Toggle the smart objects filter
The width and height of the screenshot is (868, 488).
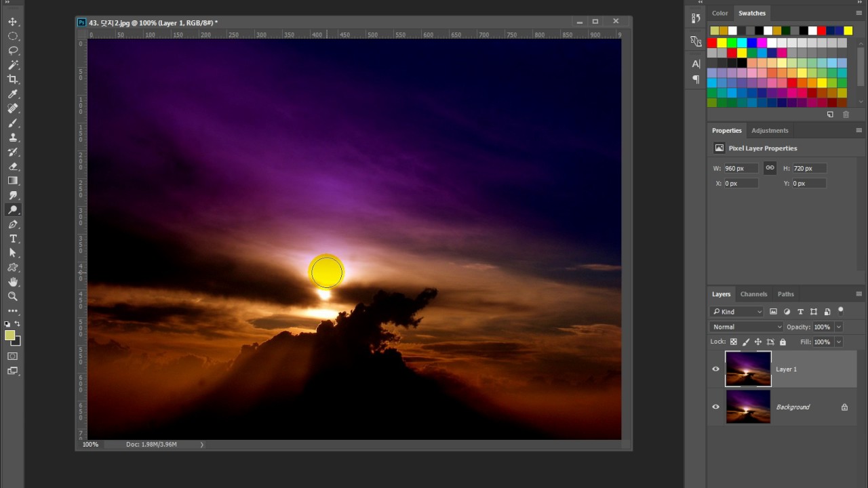pyautogui.click(x=827, y=312)
